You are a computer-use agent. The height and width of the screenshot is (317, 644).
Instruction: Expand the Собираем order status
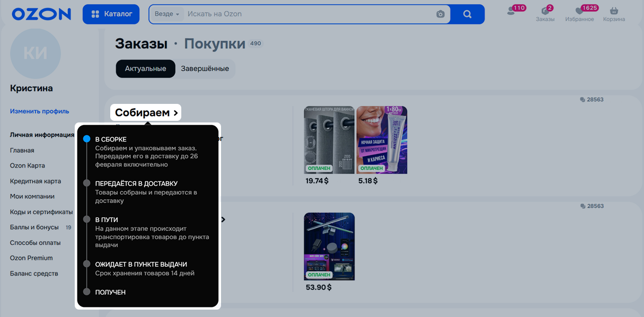tap(146, 112)
